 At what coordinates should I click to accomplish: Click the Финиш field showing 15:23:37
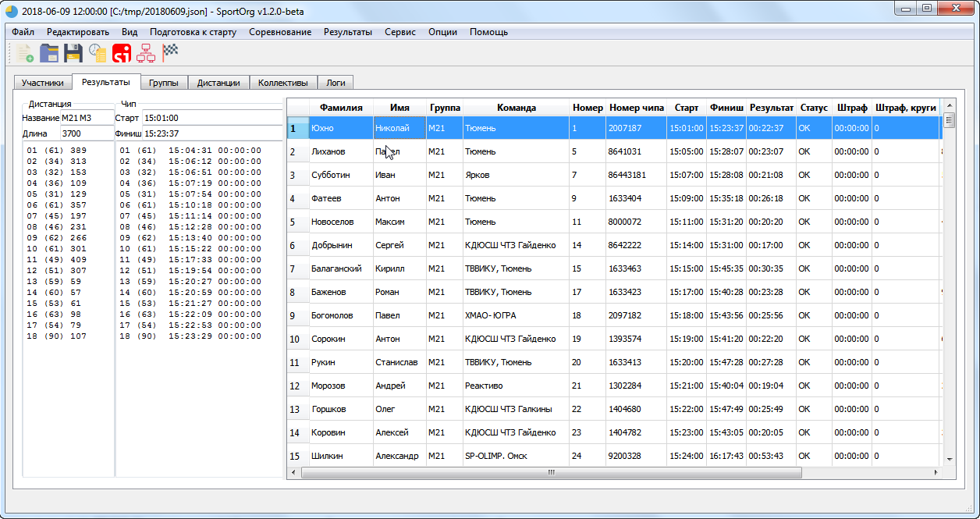[212, 133]
